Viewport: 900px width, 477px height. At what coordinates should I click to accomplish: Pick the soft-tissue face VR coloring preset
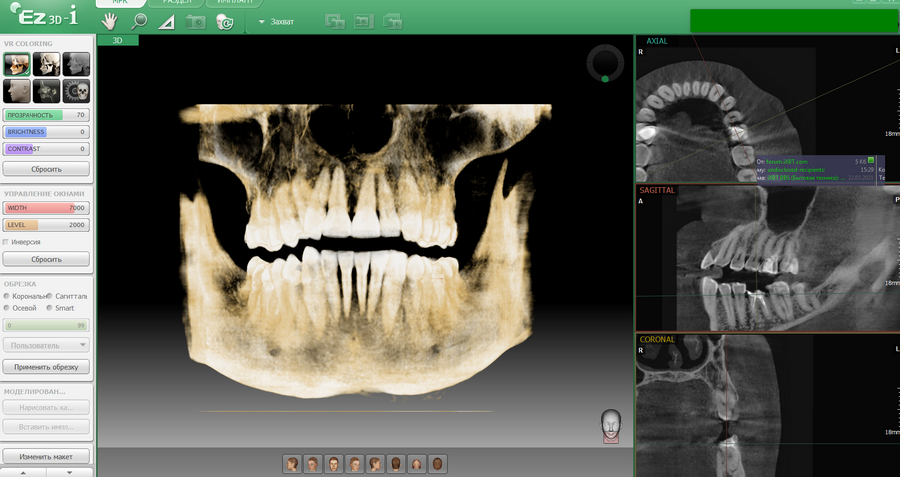click(x=16, y=92)
